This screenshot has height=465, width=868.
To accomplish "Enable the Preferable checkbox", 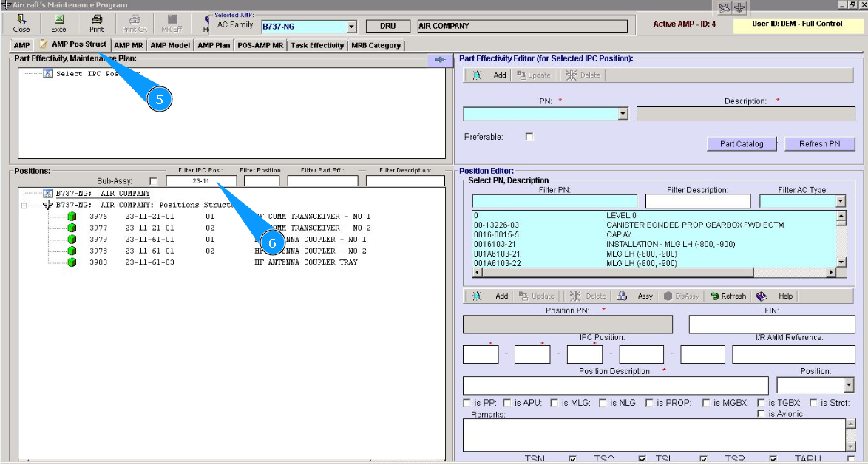I will click(x=529, y=137).
